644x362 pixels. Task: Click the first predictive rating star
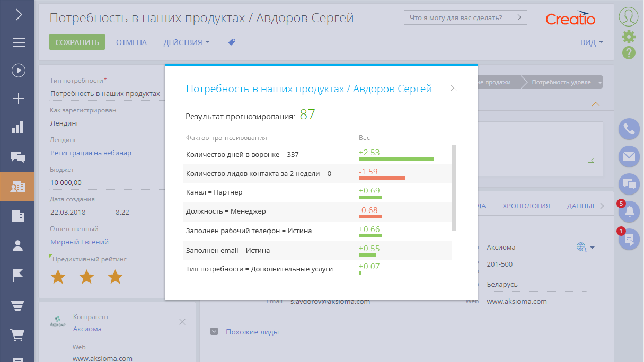tap(58, 276)
